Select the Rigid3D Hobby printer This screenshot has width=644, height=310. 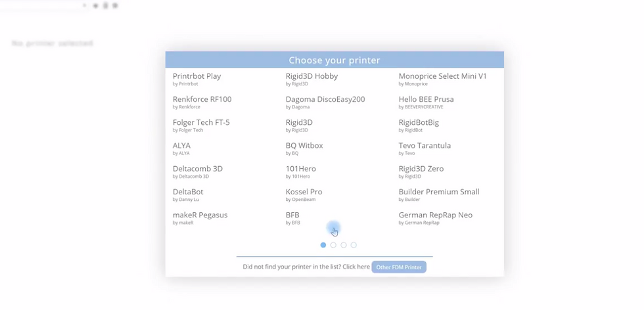click(x=311, y=79)
